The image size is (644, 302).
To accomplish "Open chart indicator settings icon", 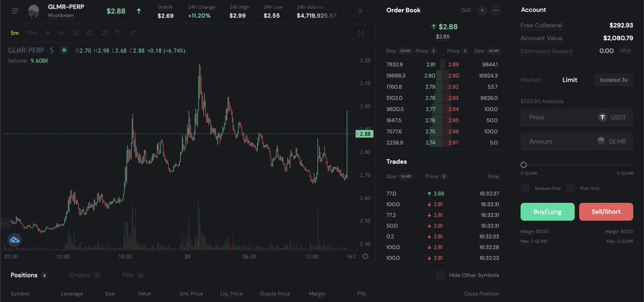I will (104, 33).
